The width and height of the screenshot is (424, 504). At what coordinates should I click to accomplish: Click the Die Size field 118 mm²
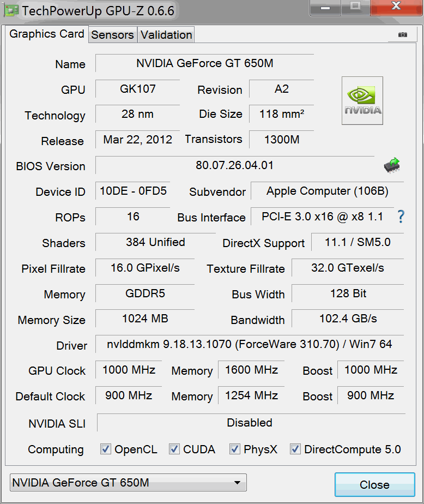281,114
